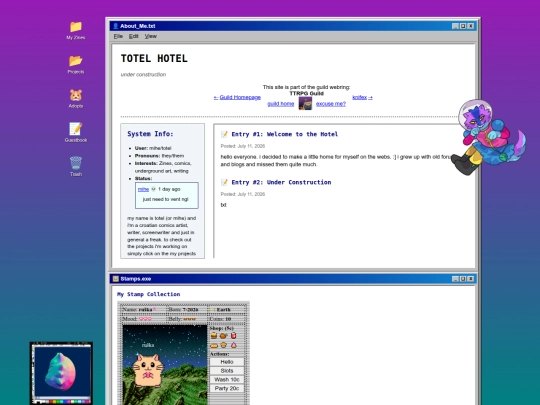The height and width of the screenshot is (405, 540).
Task: Buy the red soda can shop item
Action: (x=233, y=335)
